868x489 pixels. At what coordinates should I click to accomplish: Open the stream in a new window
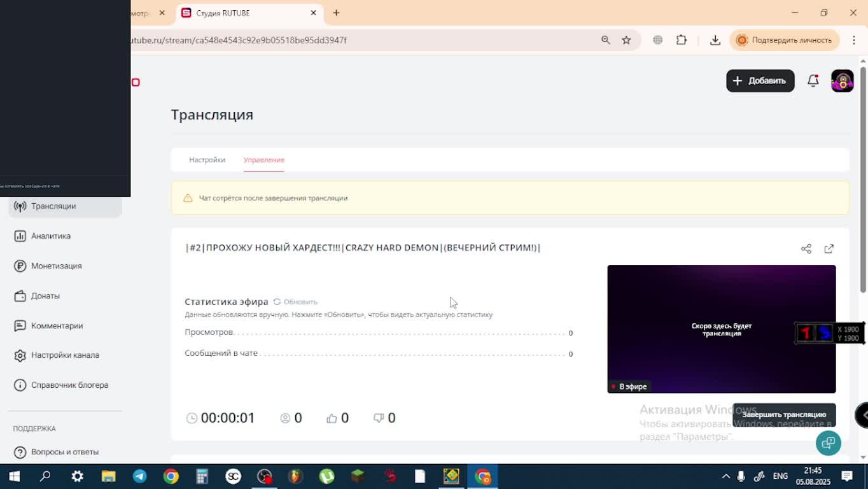tap(829, 249)
